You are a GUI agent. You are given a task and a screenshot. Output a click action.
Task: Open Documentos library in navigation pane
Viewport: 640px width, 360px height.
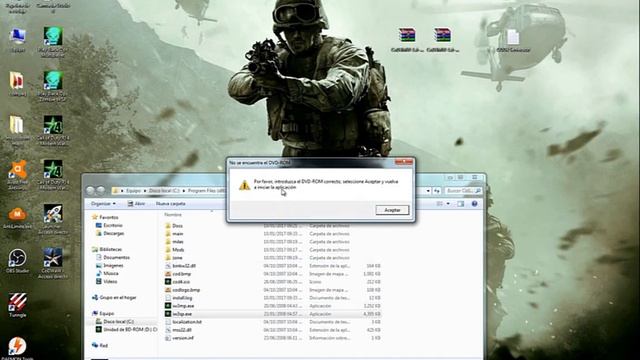113,258
